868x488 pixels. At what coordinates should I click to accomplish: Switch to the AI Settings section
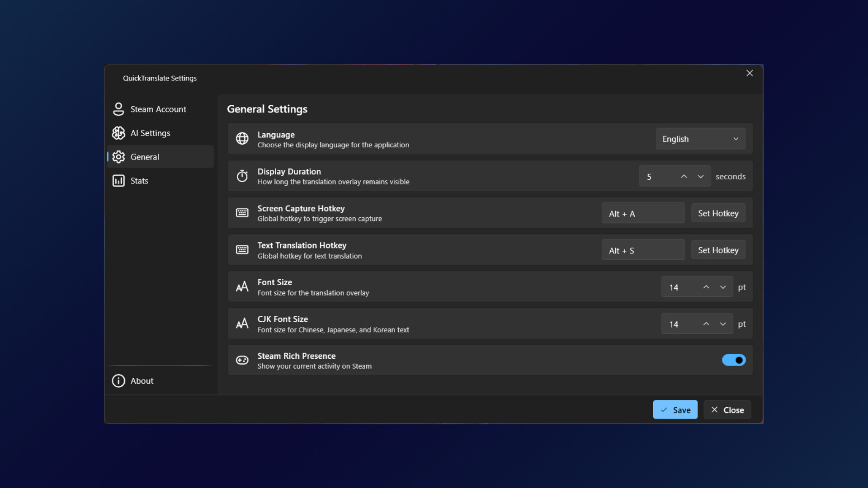[151, 133]
